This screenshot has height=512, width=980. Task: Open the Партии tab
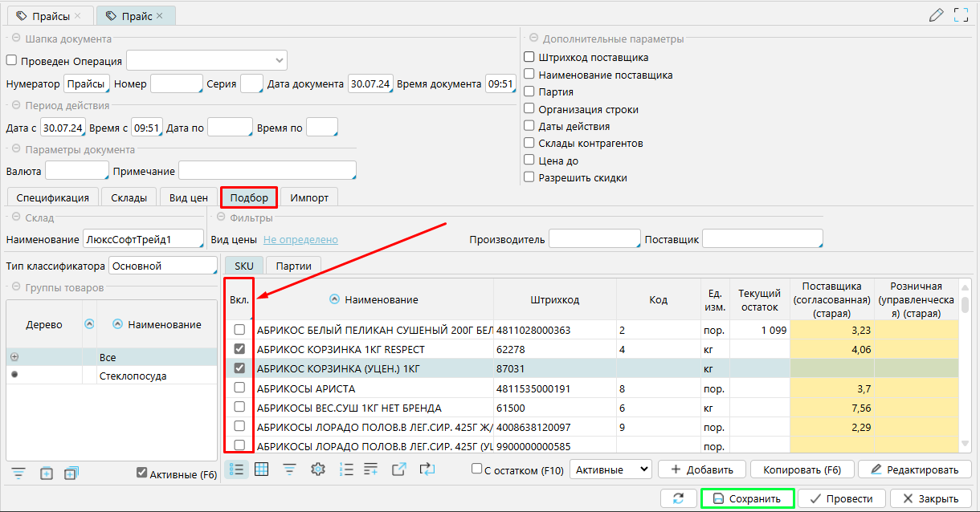[x=294, y=266]
